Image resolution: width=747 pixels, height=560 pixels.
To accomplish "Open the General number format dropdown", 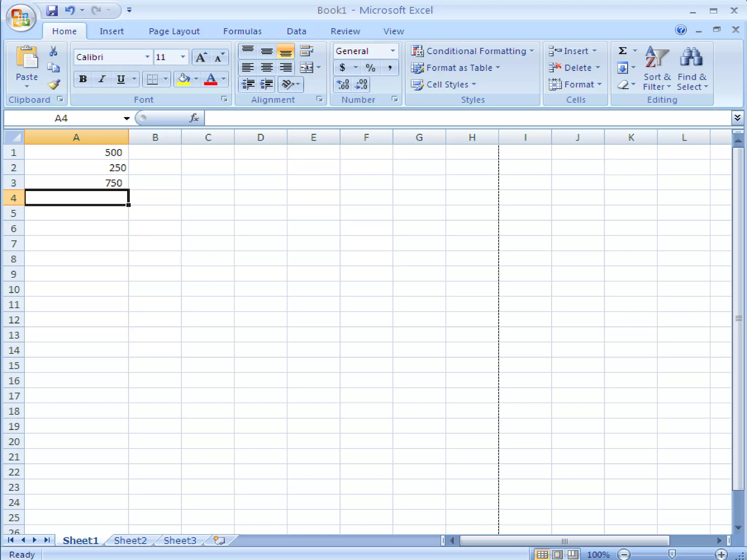I will (x=392, y=51).
